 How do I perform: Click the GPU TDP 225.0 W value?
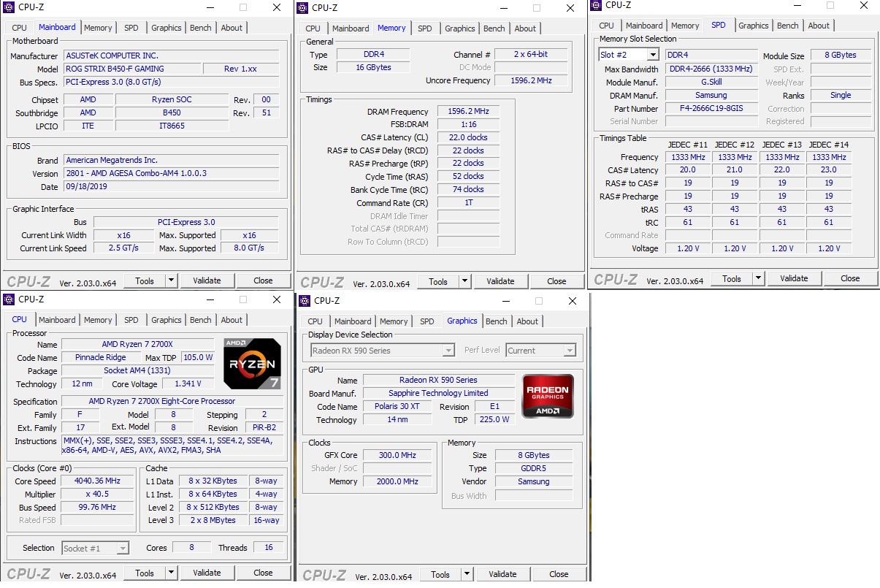tap(496, 420)
